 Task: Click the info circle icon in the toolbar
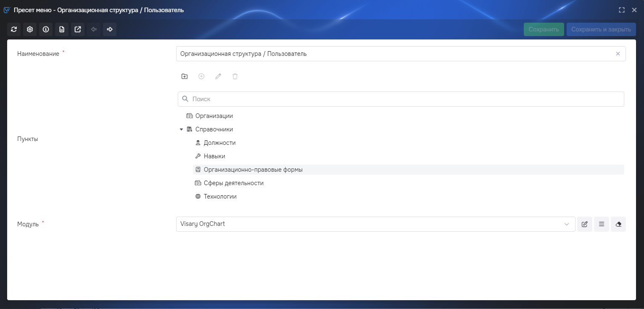coord(46,29)
